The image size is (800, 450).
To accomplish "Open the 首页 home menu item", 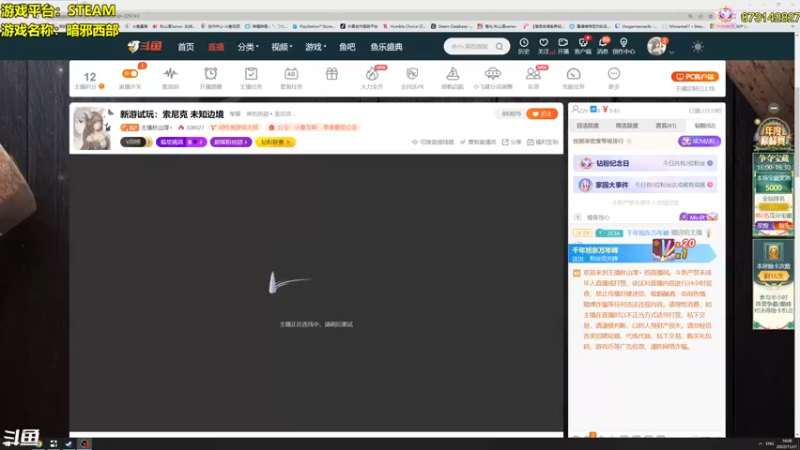I will [186, 47].
